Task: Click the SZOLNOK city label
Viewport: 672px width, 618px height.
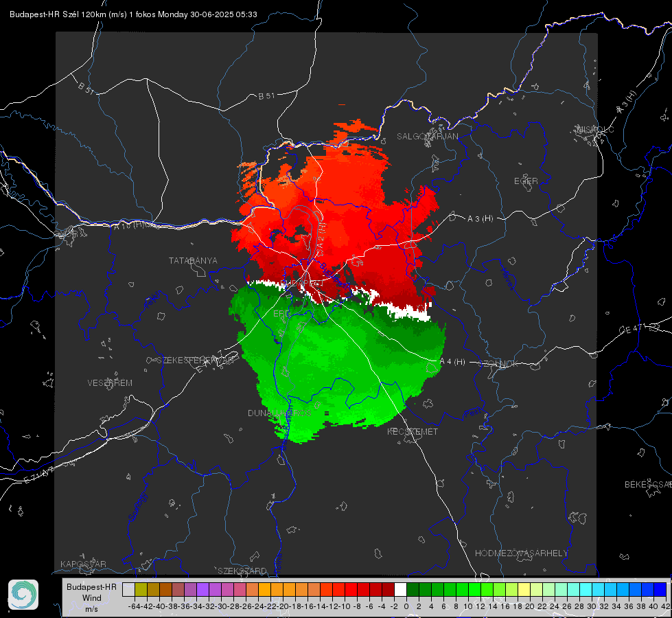Action: [x=498, y=363]
